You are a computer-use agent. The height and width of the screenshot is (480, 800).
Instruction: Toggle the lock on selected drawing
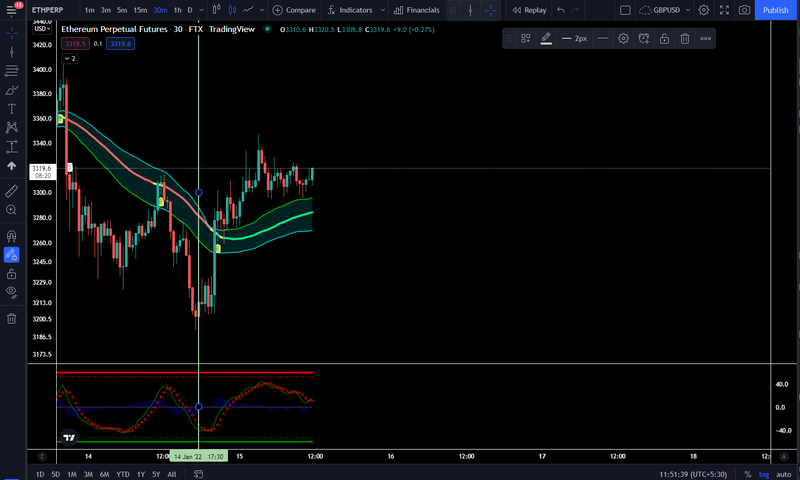pyautogui.click(x=664, y=38)
